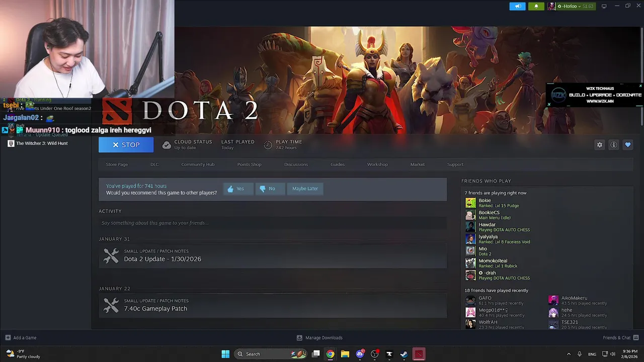Click the page vertical scrollbar

click(641, 75)
